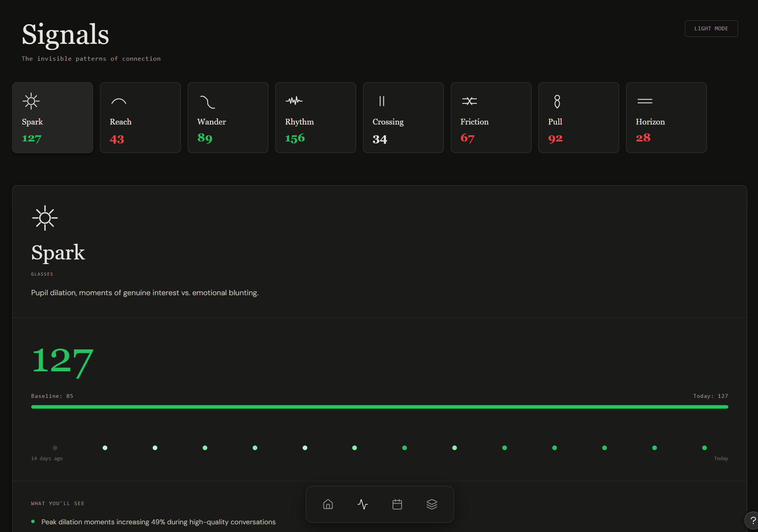
Task: Open the activity pulse icon in bottom nav
Action: pos(363,504)
